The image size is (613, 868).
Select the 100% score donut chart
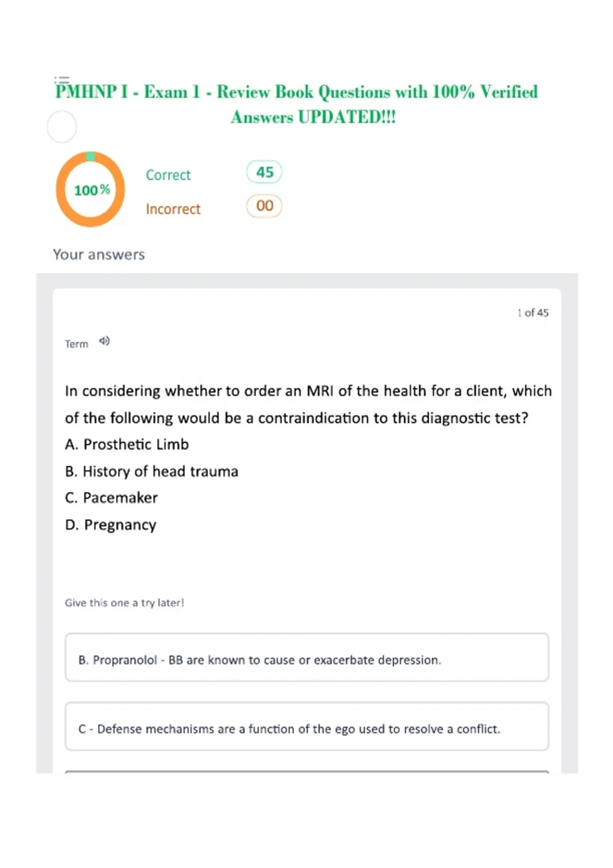coord(90,189)
